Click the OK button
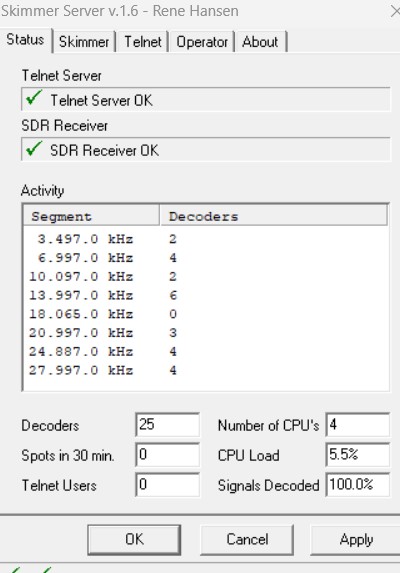400x573 pixels. pos(134,539)
